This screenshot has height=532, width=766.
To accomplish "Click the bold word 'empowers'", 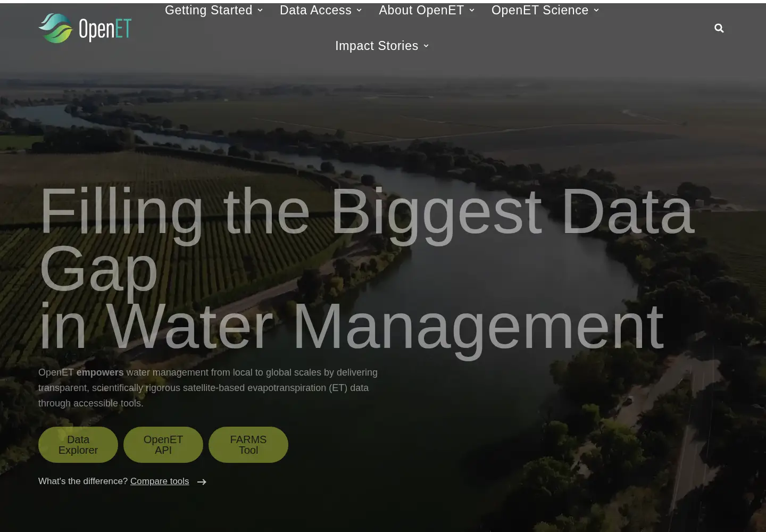I will (x=100, y=372).
